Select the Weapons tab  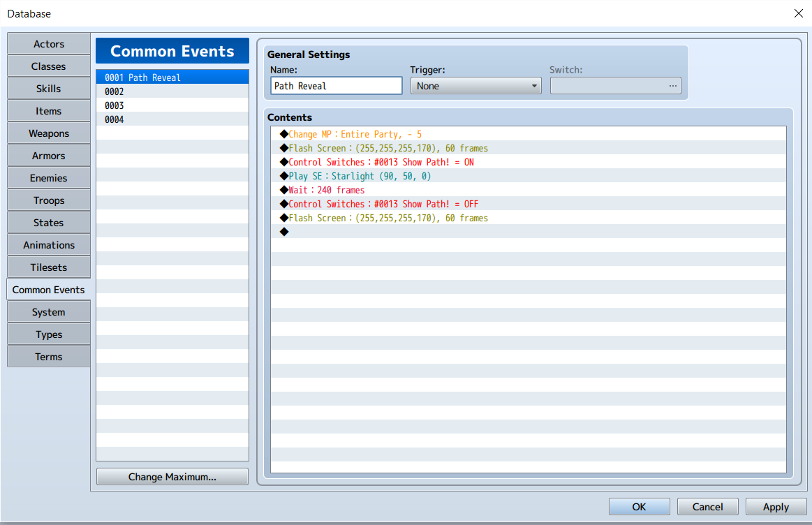(49, 133)
